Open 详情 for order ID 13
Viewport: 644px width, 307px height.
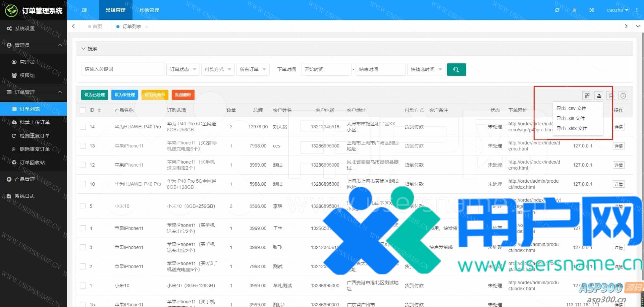click(619, 146)
